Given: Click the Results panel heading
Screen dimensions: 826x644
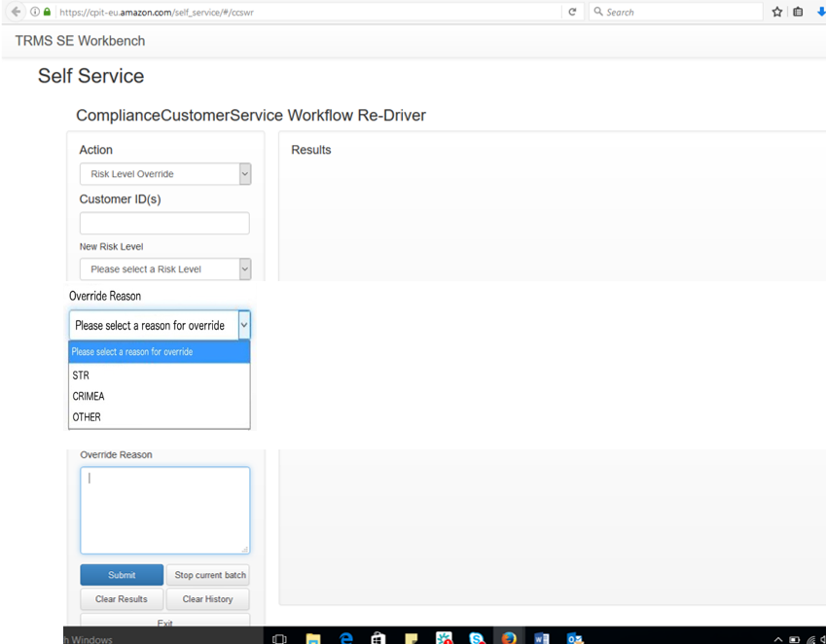Looking at the screenshot, I should pos(310,150).
